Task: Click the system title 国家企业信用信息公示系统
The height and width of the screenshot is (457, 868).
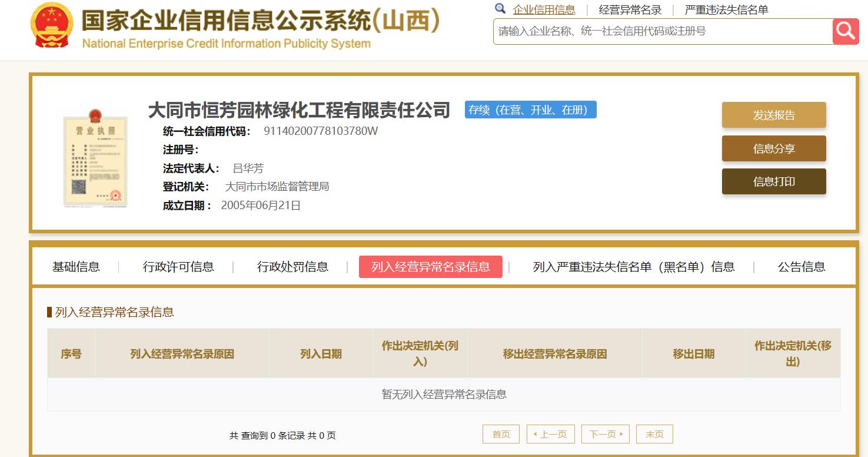Action: [x=261, y=20]
